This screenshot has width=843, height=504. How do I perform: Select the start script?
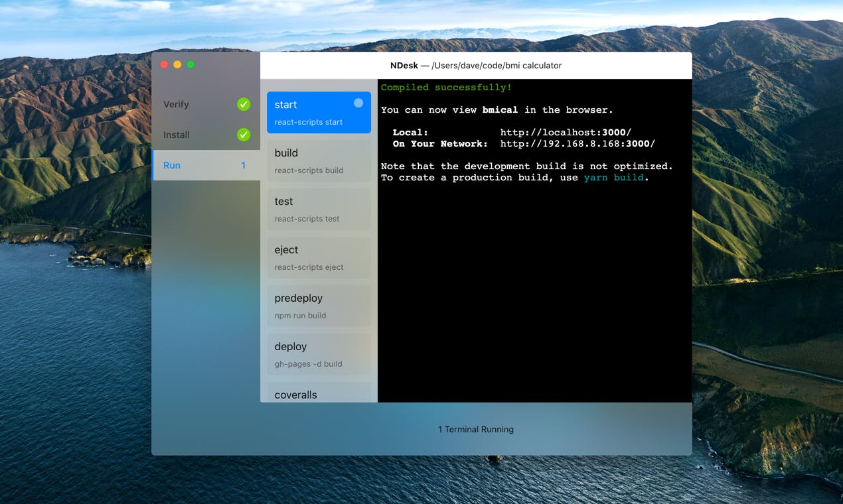pos(319,112)
